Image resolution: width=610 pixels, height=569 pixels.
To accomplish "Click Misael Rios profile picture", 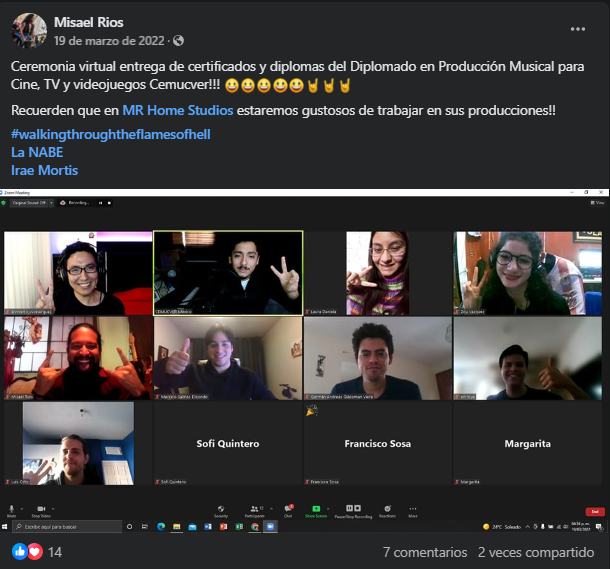I will [29, 31].
